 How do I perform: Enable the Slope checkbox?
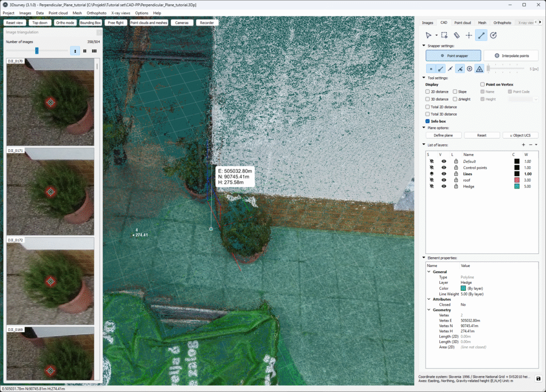[455, 92]
